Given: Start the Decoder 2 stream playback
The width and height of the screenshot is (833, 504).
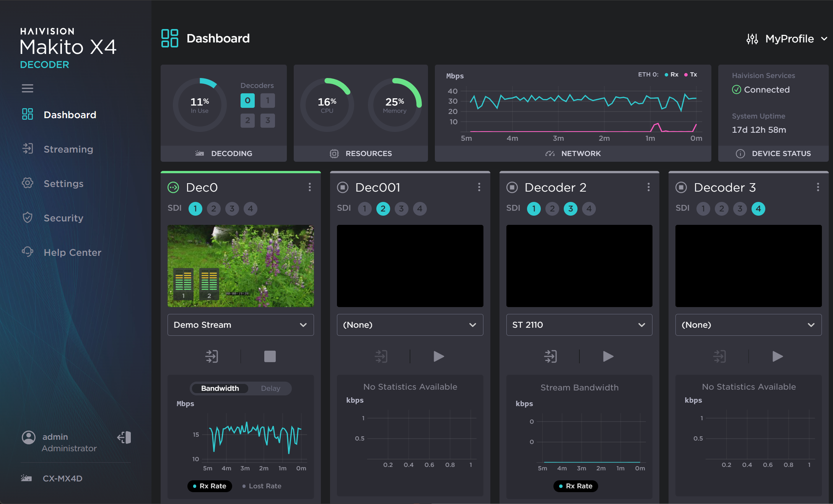Looking at the screenshot, I should click(x=608, y=356).
